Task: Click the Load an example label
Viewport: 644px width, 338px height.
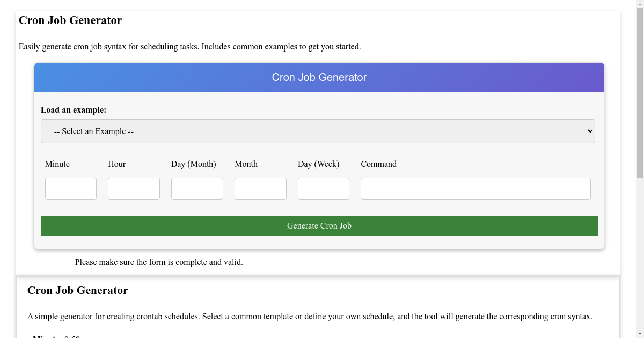Action: (x=74, y=109)
